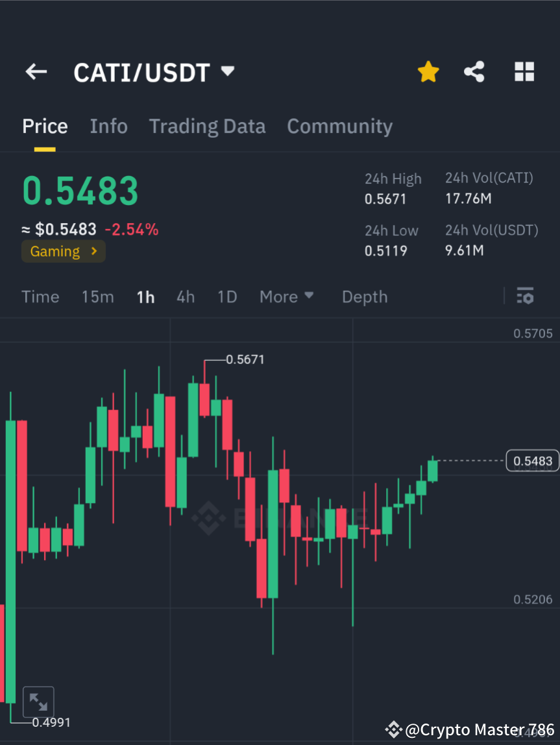Open the Gaming tag chevron

click(95, 251)
